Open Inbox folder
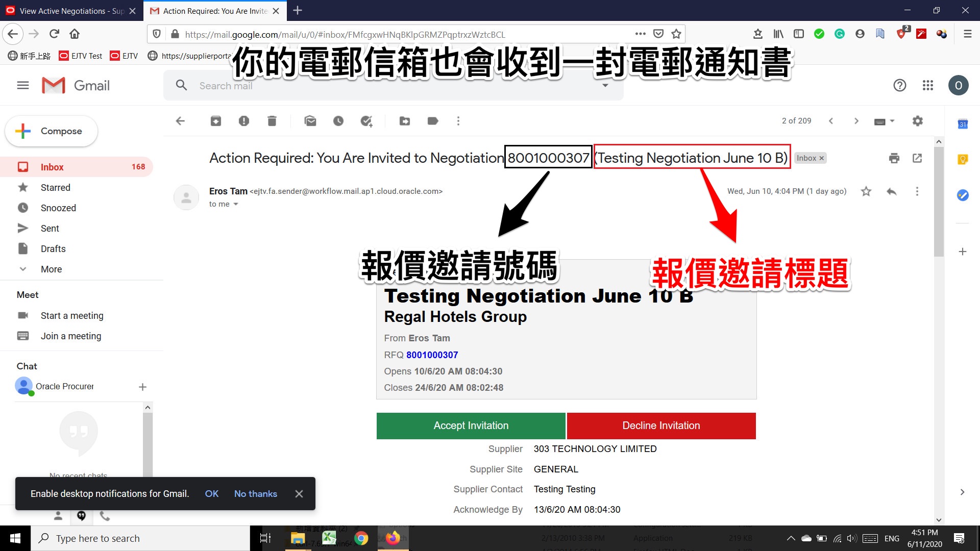 tap(77, 167)
